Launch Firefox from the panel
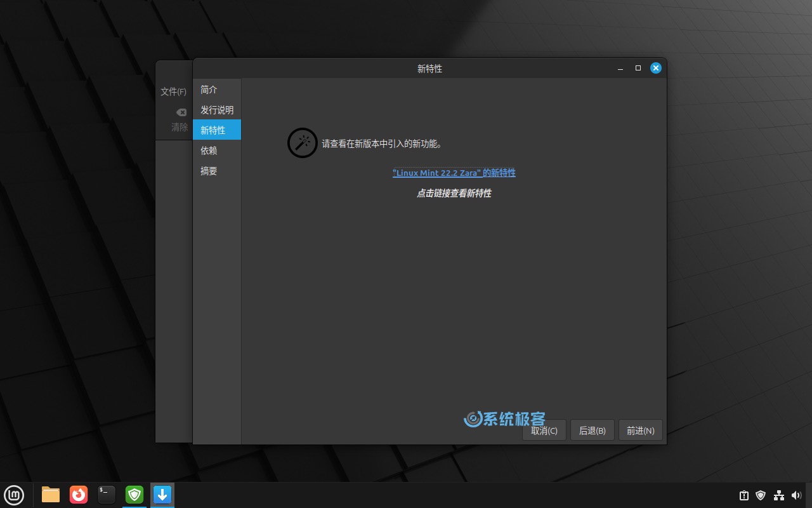 [x=79, y=495]
